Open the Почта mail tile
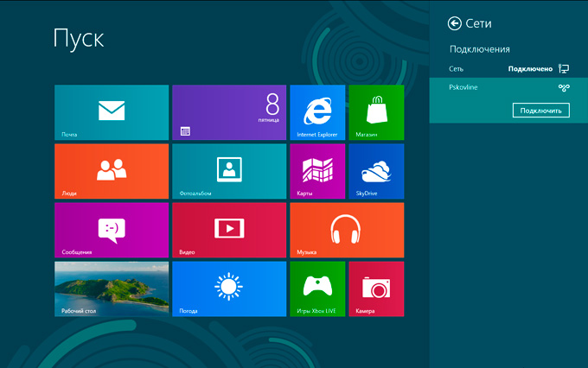 [112, 112]
